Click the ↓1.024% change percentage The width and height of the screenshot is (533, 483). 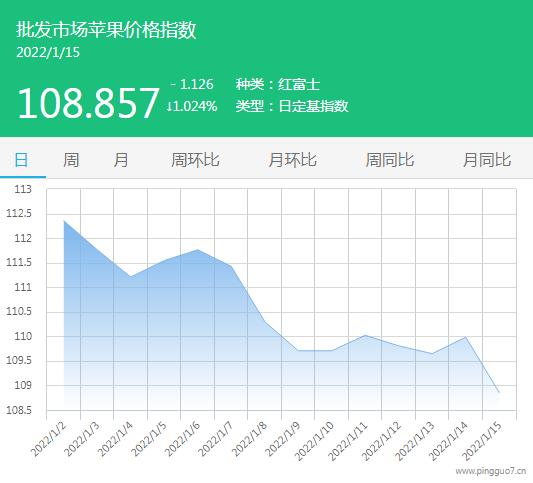tap(192, 106)
